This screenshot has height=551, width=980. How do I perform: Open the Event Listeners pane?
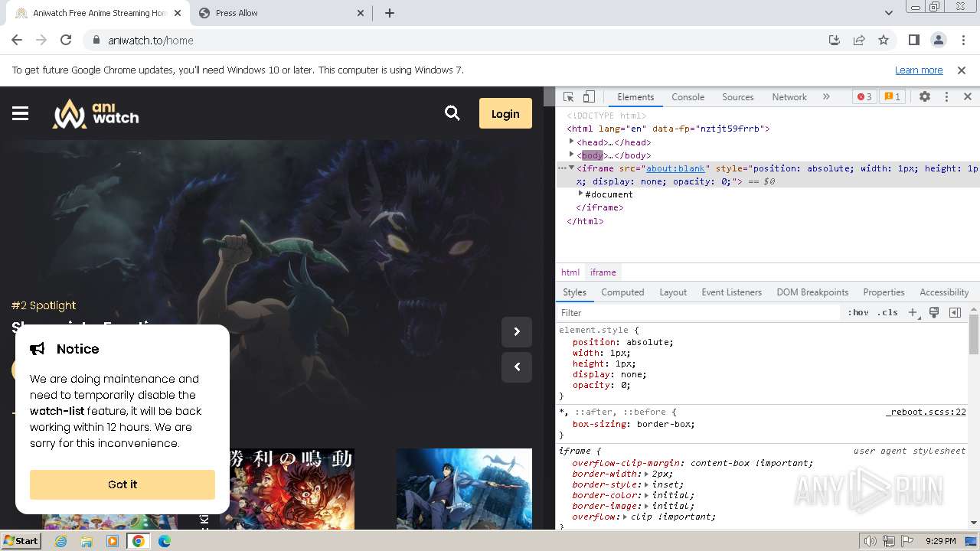(731, 292)
